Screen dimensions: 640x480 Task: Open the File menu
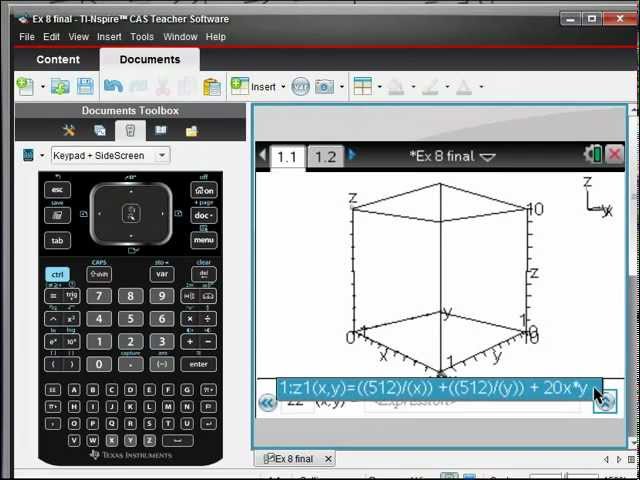click(27, 37)
